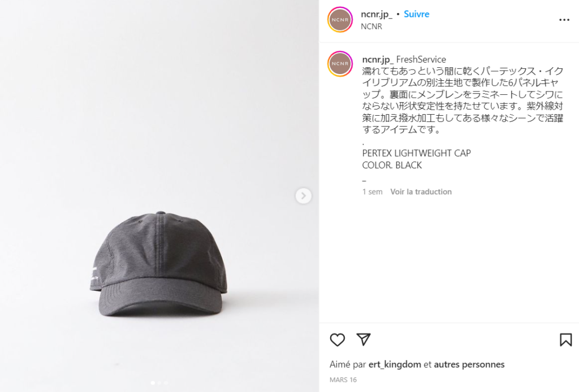Share the post via paper plane icon
Viewport: 579px width, 392px height.
[x=364, y=339]
